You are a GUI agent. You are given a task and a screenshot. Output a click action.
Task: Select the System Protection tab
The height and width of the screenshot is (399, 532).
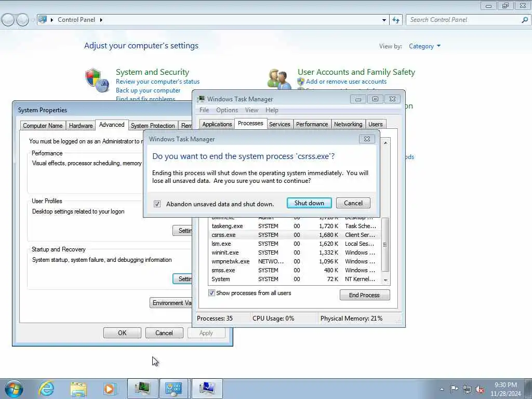click(x=153, y=126)
